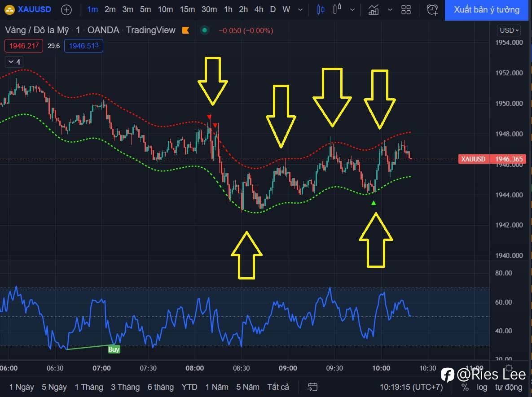Switch to the daily D interval
The width and height of the screenshot is (532, 397).
pos(273,9)
